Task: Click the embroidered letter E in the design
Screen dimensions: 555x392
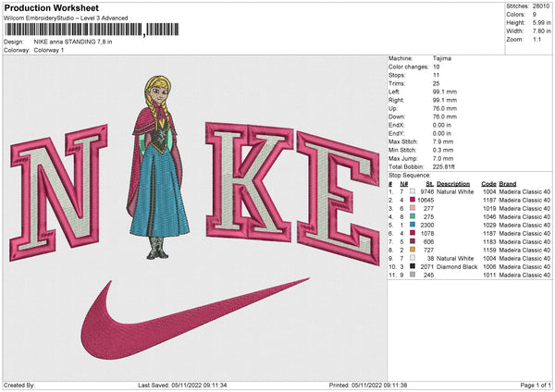Action: point(338,198)
